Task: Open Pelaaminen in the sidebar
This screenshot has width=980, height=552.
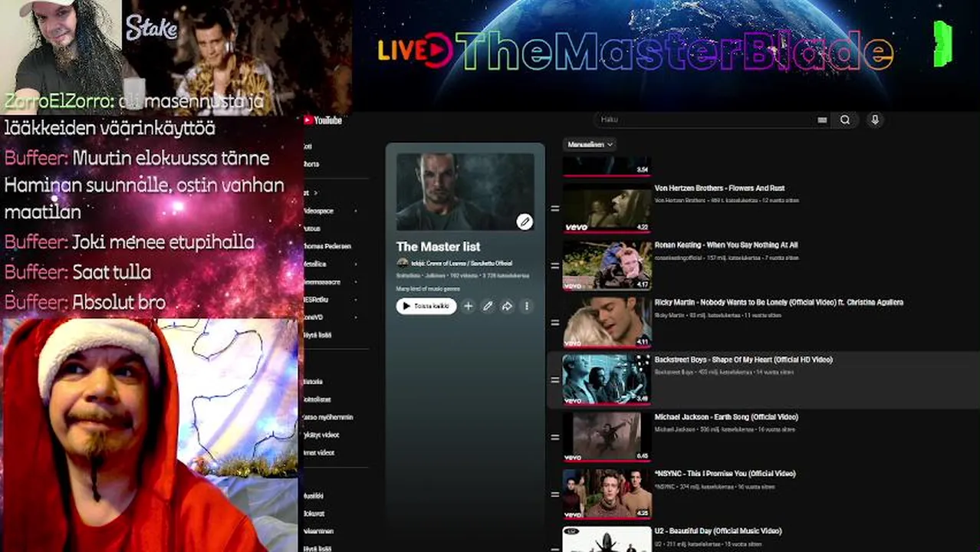Action: click(x=318, y=531)
